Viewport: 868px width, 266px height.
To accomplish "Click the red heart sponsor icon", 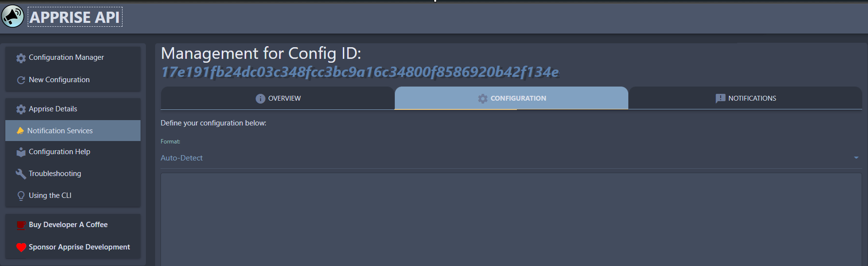I will click(x=21, y=247).
